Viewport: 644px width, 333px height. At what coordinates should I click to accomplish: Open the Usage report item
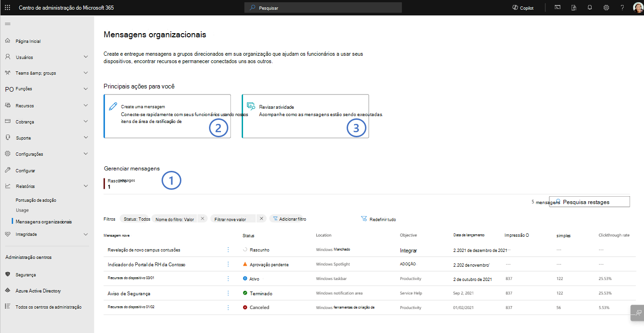[22, 210]
